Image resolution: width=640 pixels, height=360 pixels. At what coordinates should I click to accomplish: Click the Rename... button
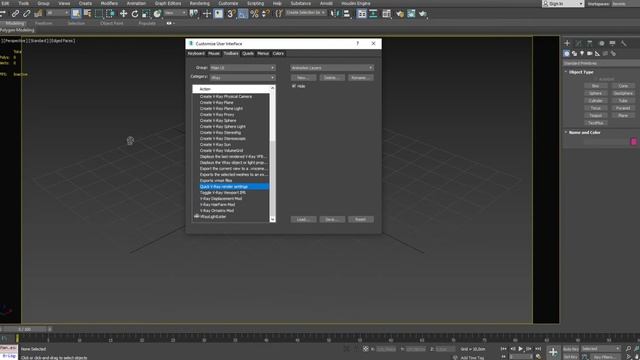tap(360, 78)
